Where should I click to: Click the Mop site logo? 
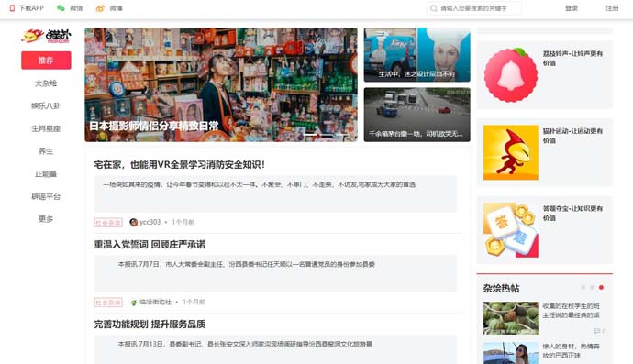point(46,36)
